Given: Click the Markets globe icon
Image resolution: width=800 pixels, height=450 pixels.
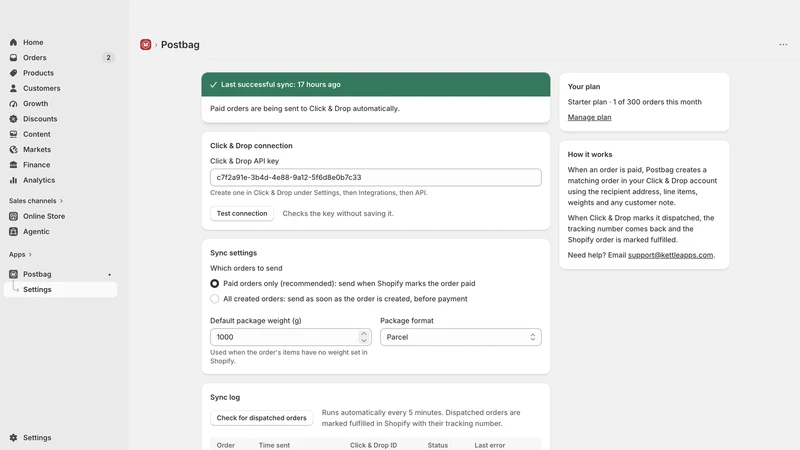Looking at the screenshot, I should [13, 149].
